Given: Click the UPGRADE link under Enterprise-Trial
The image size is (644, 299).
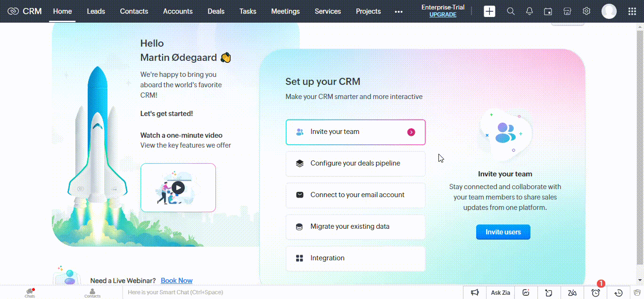Looking at the screenshot, I should [443, 15].
